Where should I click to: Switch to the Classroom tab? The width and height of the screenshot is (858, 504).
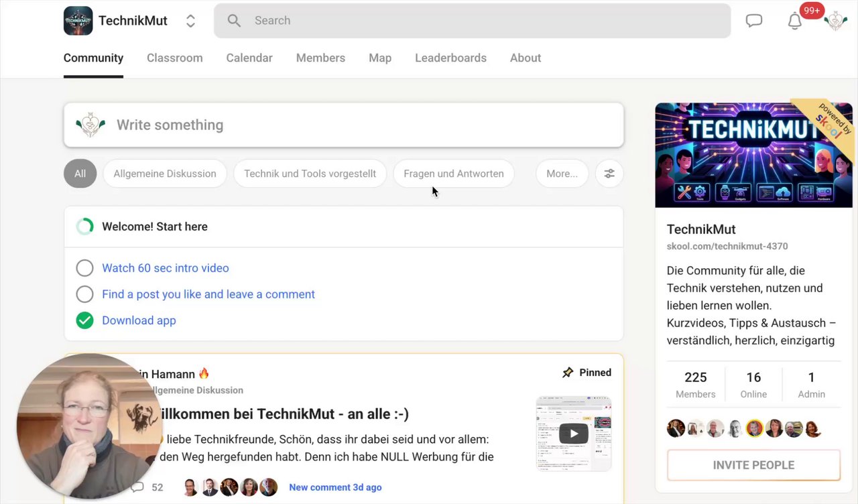tap(174, 58)
